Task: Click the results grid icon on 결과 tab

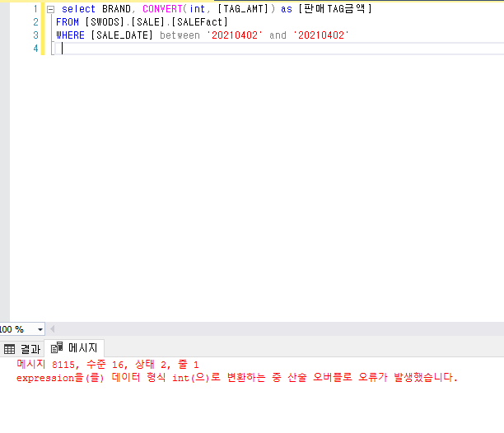Action: coord(9,349)
